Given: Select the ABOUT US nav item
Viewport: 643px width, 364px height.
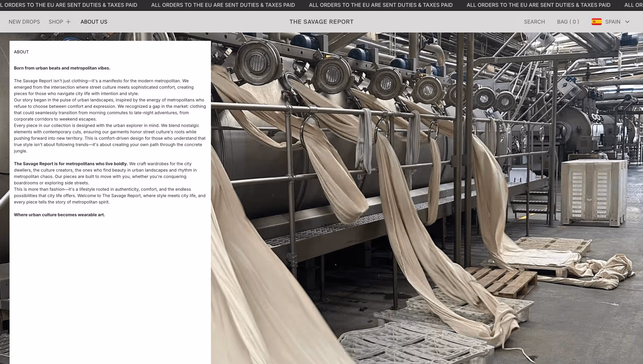Looking at the screenshot, I should click(94, 22).
